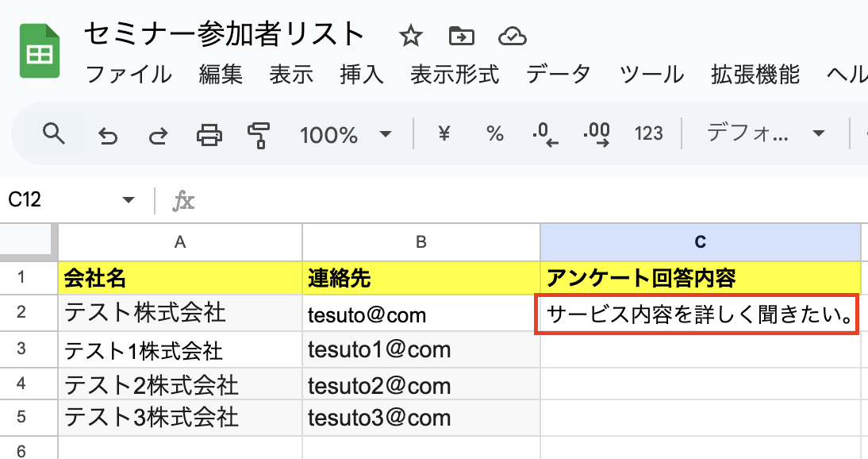
Task: Expand the デフォ... font dropdown
Action: [x=766, y=133]
